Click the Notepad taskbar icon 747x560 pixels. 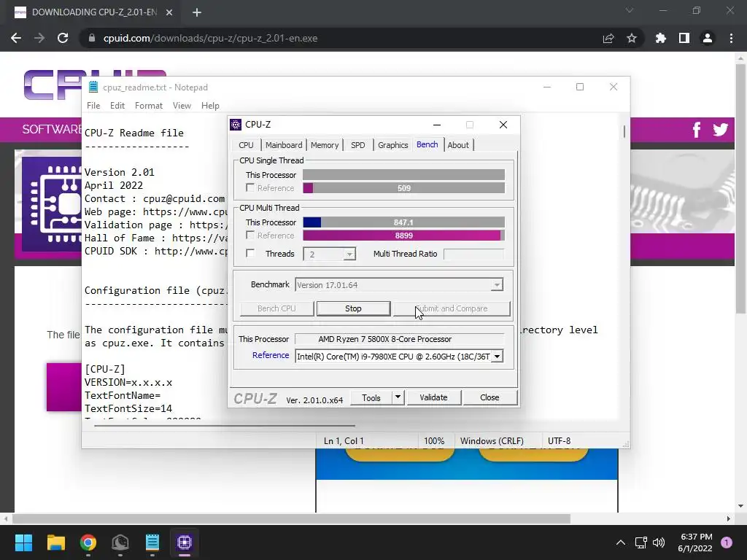click(x=152, y=542)
